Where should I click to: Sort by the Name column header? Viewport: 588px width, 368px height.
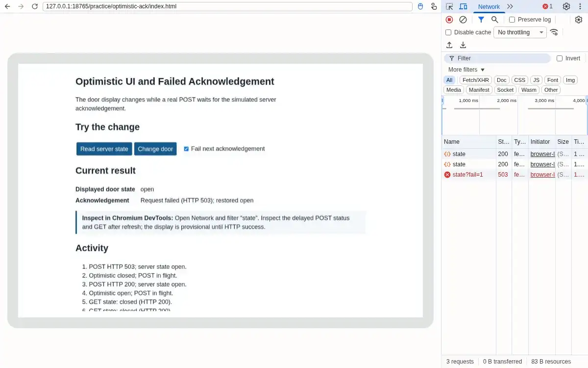coord(469,142)
